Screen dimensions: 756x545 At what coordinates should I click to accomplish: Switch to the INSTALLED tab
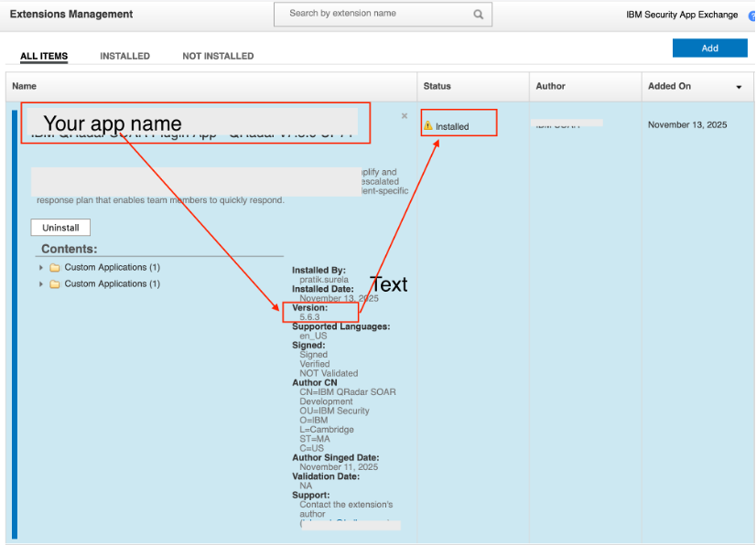point(124,56)
